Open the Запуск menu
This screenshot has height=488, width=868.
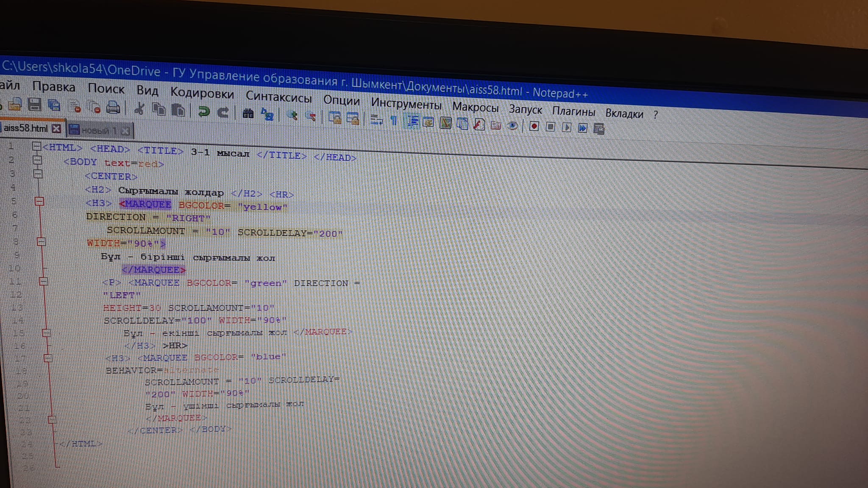(525, 110)
